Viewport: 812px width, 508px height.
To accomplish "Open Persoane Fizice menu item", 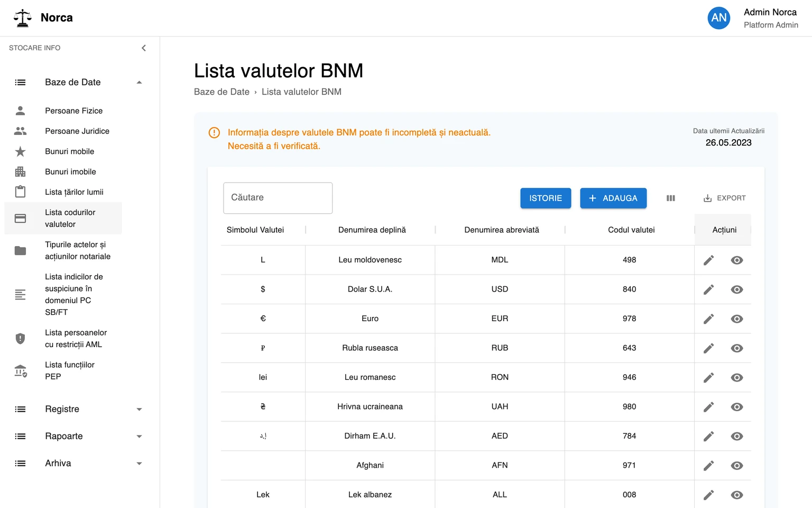I will click(74, 111).
